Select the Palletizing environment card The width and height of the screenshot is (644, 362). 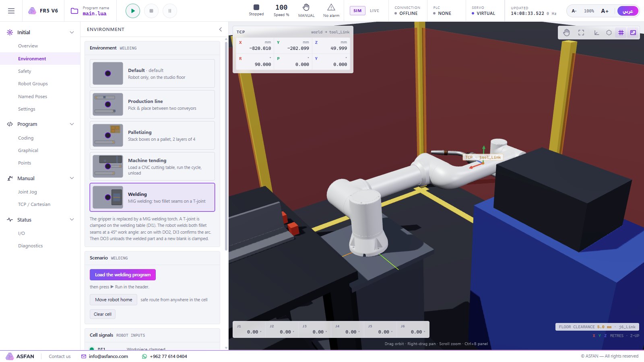(x=152, y=136)
